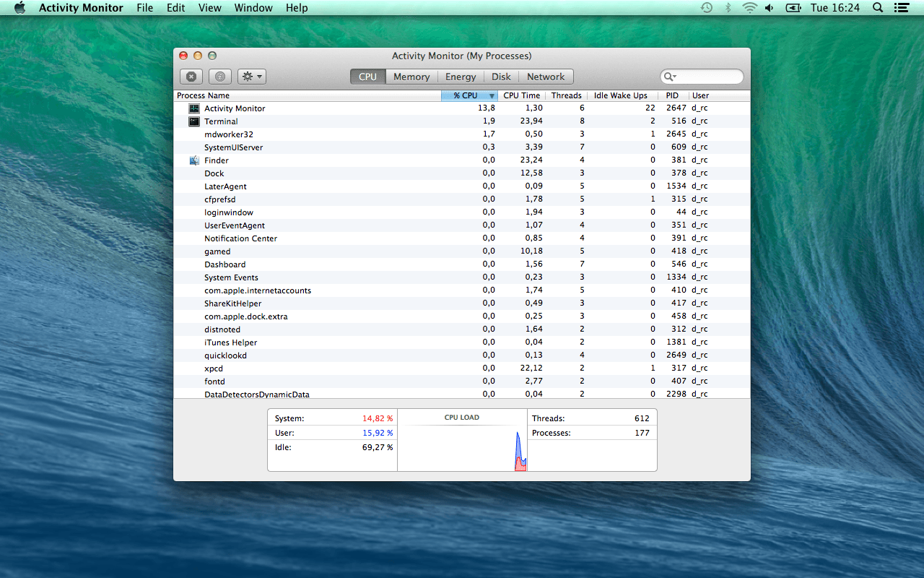The width and height of the screenshot is (924, 578).
Task: Open Notification Center list icon
Action: tap(901, 8)
